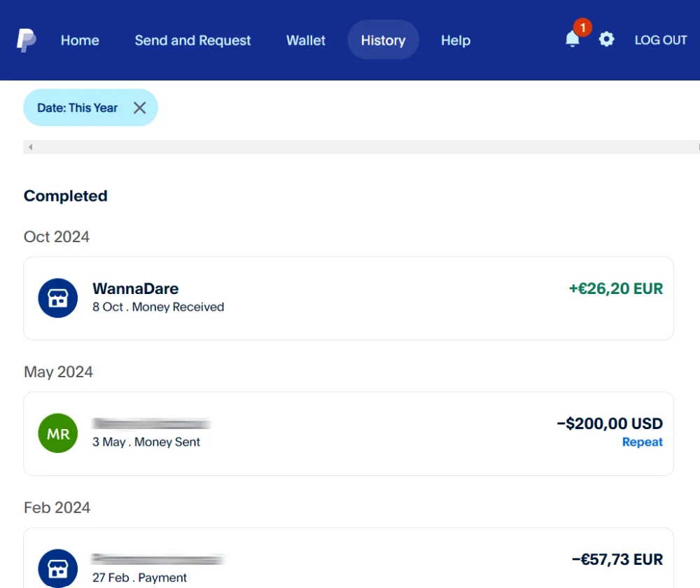Open the Date: This Year filter
Viewport: 700px width, 588px height.
[77, 108]
